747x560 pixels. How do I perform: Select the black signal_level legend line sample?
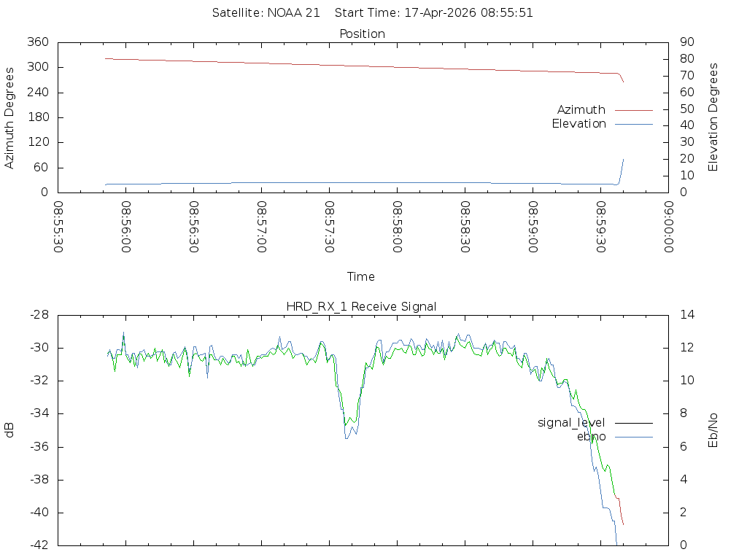point(633,423)
